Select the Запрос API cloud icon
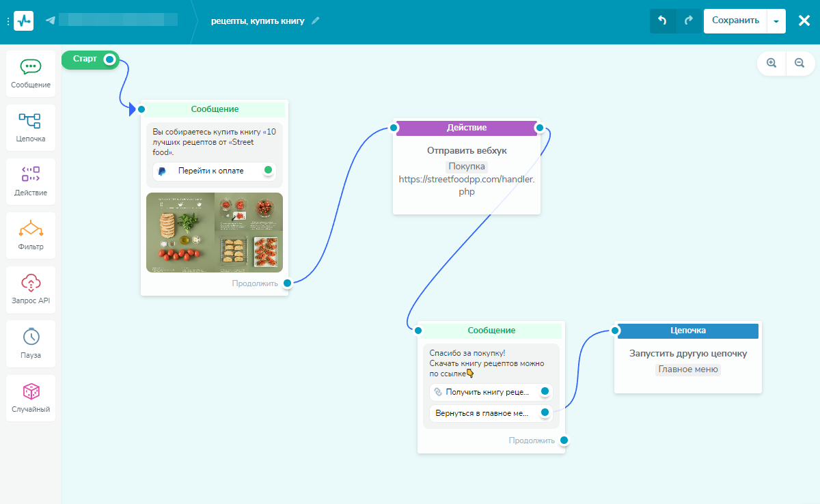Screen dimensions: 820x504 tap(31, 283)
